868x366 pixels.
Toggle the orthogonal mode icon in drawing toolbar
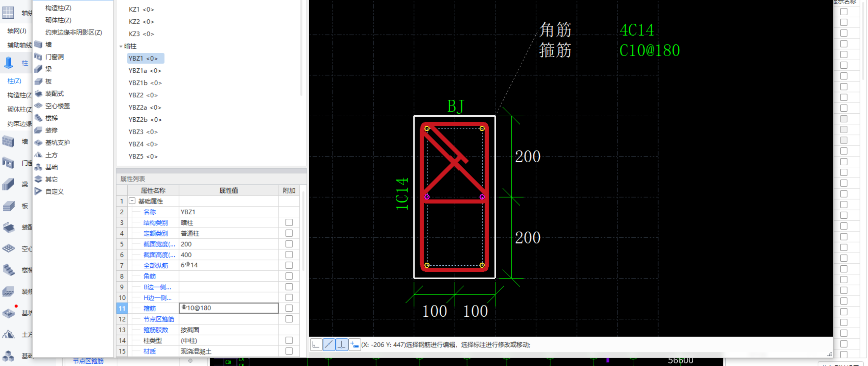click(x=316, y=345)
